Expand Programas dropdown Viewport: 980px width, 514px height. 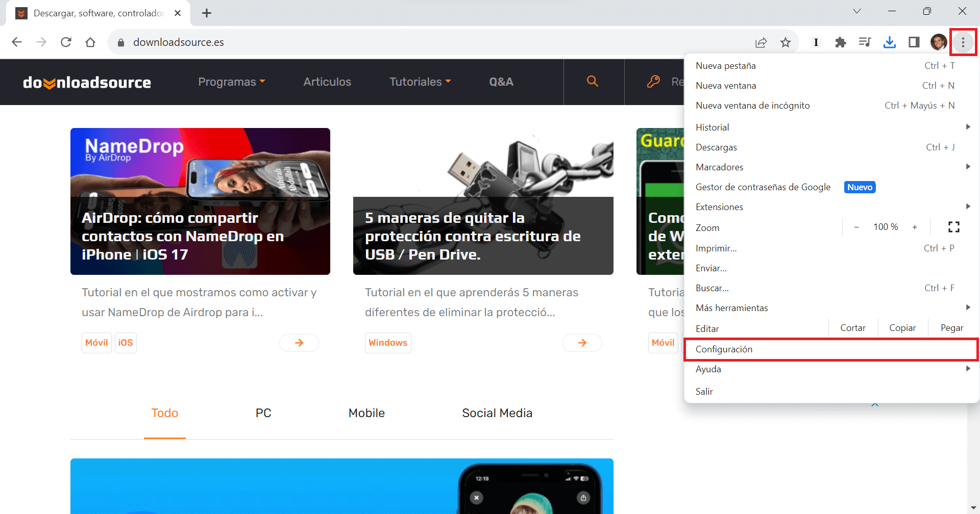(232, 82)
